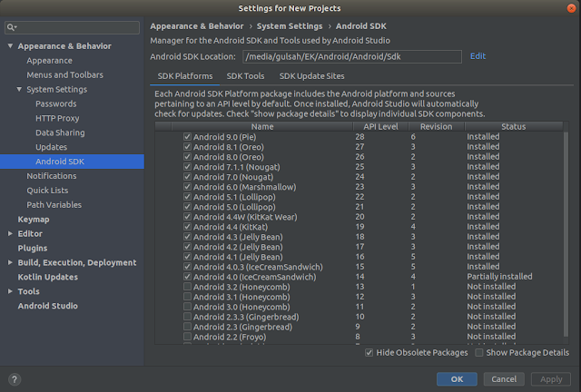Expand the Editor settings section
Image resolution: width=581 pixels, height=392 pixels.
[x=10, y=233]
